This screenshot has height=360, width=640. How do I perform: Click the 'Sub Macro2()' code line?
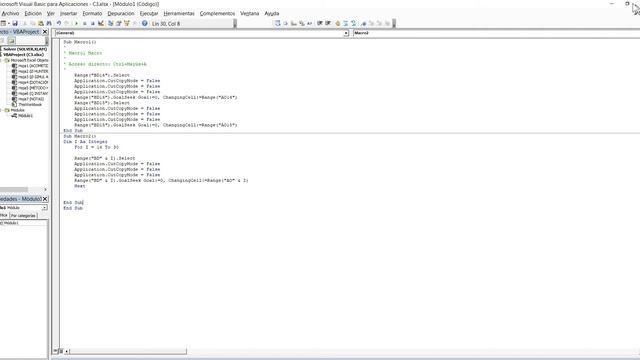tap(80, 136)
